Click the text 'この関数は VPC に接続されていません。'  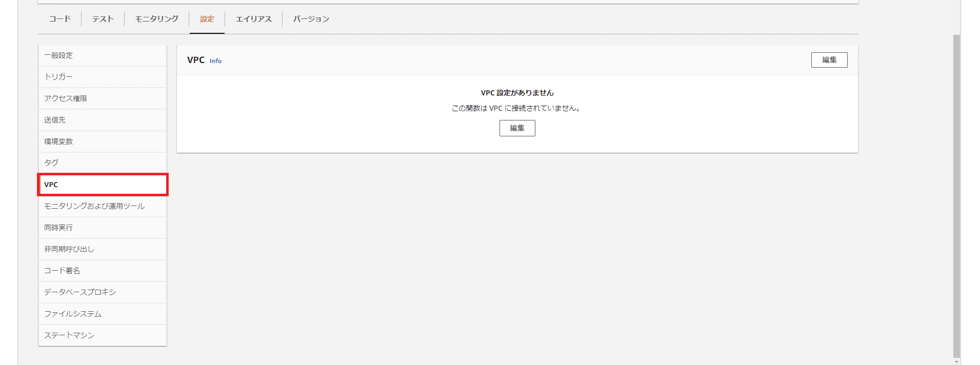[x=517, y=108]
